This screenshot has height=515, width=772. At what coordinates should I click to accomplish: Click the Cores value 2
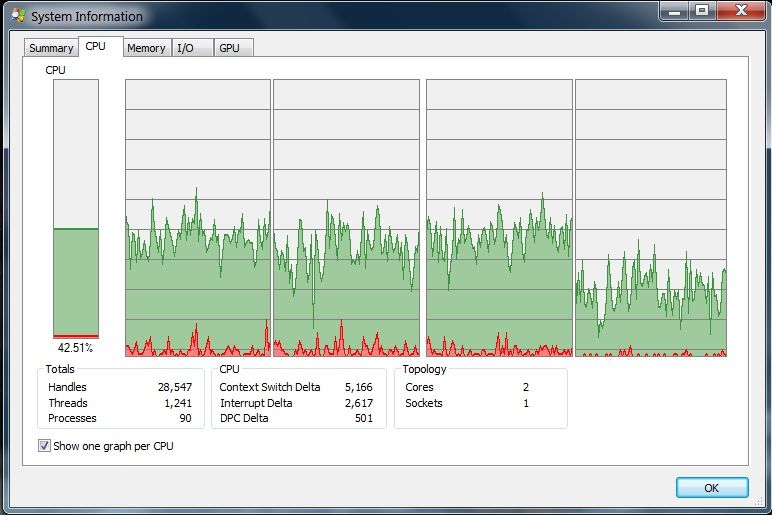click(x=526, y=387)
